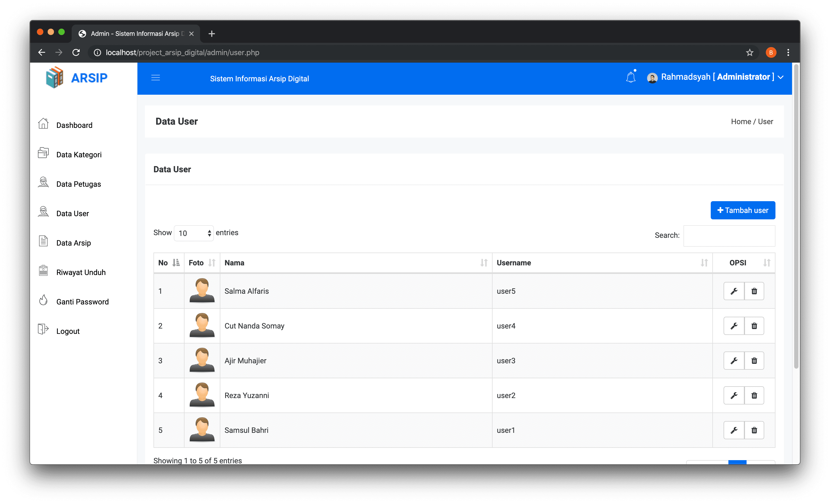Click the notification bell icon
The image size is (830, 504).
[630, 78]
